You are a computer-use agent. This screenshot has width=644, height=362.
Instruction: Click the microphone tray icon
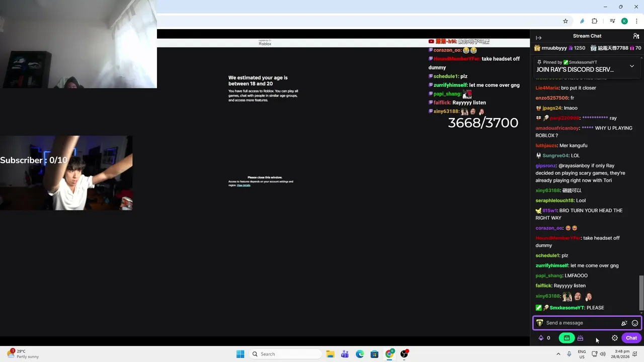[x=569, y=354]
